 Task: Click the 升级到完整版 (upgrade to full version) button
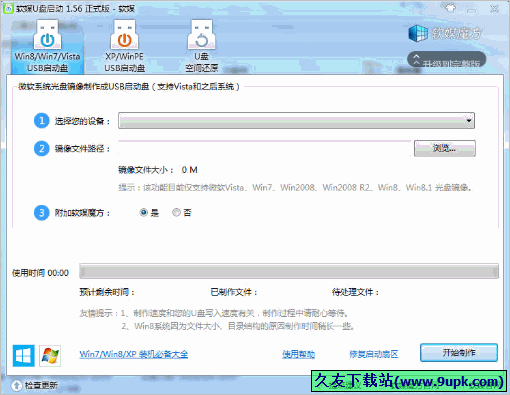[446, 60]
